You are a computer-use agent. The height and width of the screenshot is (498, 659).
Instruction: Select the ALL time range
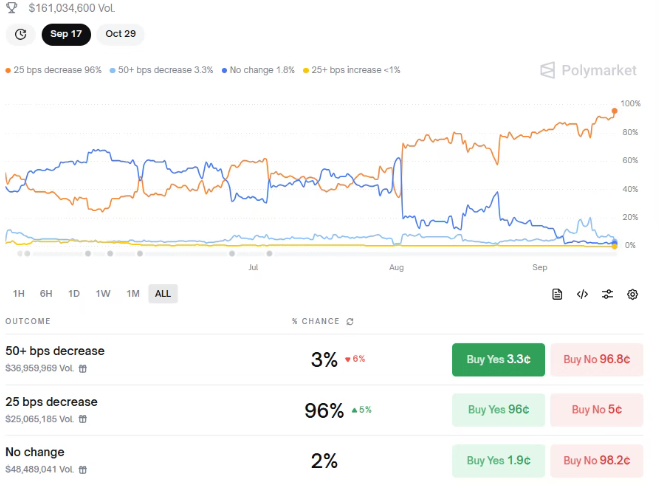click(x=162, y=293)
